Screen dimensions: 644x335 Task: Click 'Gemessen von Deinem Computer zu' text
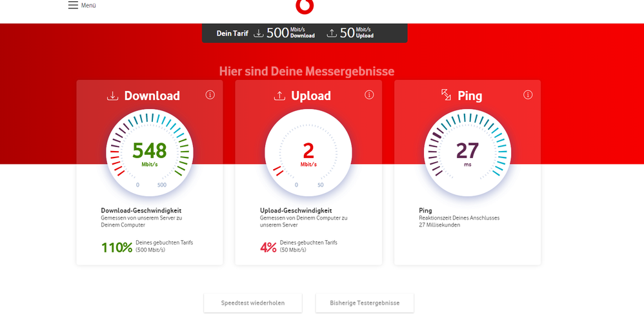303,218
